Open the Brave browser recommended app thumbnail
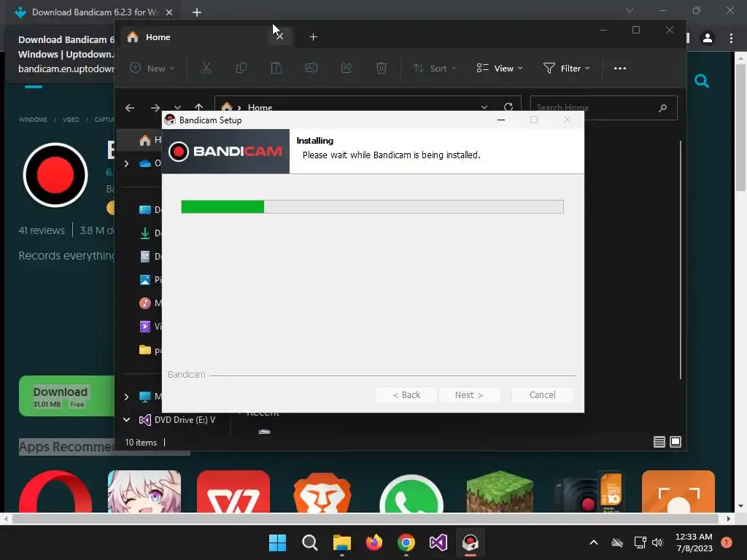The width and height of the screenshot is (747, 560). pos(322,491)
